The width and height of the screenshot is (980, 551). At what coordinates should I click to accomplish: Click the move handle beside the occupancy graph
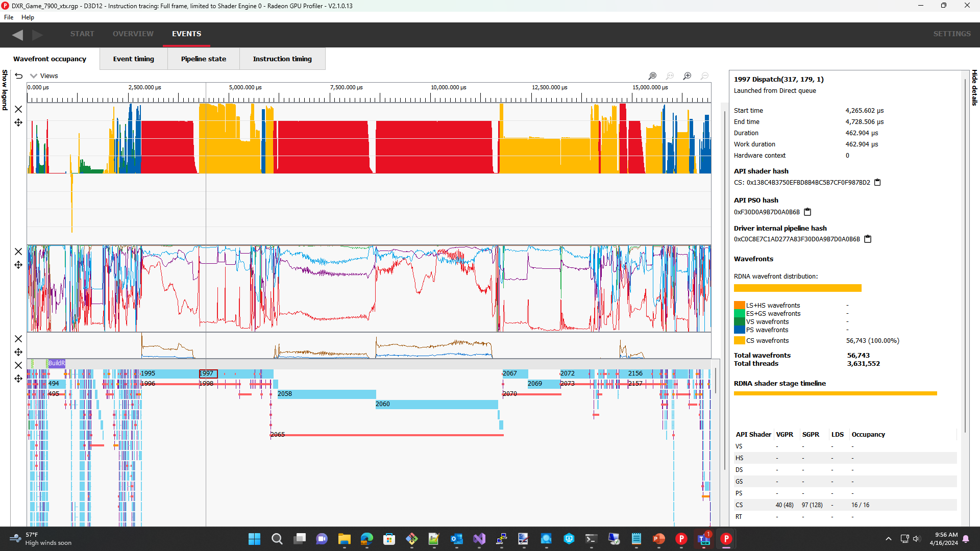(x=18, y=122)
